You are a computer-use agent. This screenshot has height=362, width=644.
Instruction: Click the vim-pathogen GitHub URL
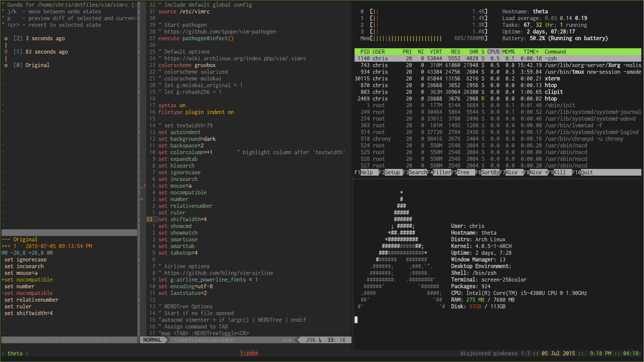coord(220,32)
